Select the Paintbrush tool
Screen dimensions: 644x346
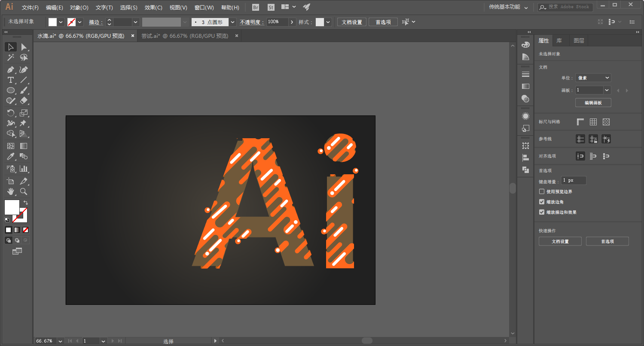point(24,90)
